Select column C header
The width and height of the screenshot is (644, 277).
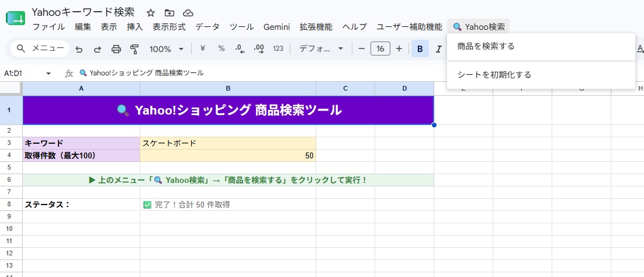pyautogui.click(x=345, y=88)
